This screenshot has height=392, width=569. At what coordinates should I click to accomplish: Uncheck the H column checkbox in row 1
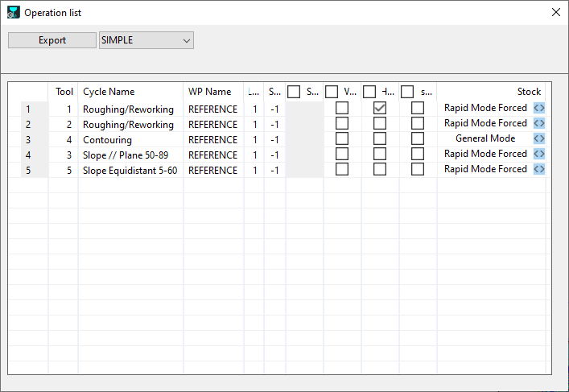click(380, 109)
